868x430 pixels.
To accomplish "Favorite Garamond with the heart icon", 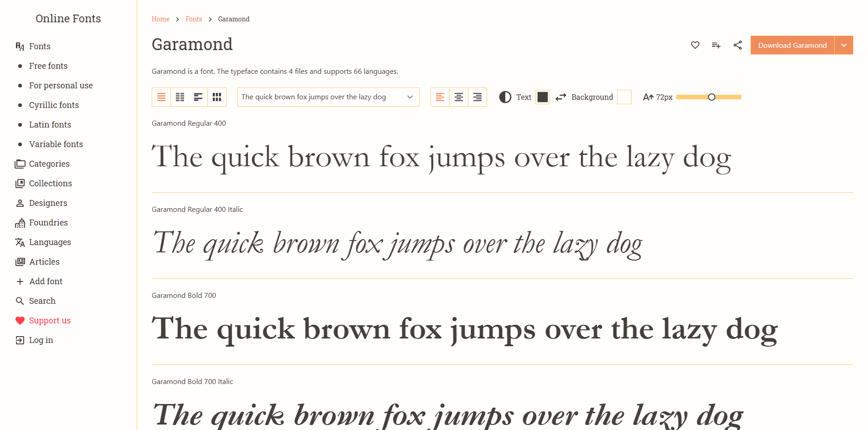I will point(695,45).
